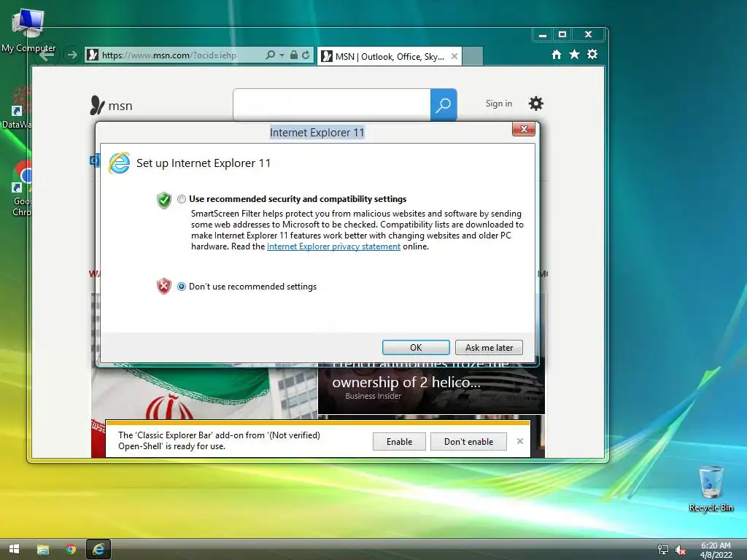Open the MSN page settings gear

coord(536,104)
